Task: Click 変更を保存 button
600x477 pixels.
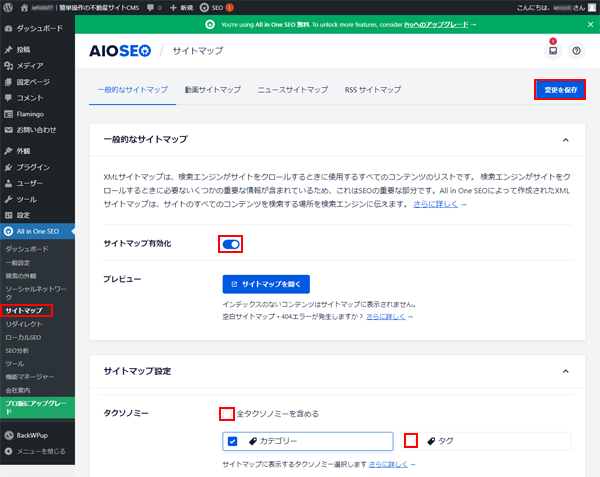Action: tap(560, 90)
